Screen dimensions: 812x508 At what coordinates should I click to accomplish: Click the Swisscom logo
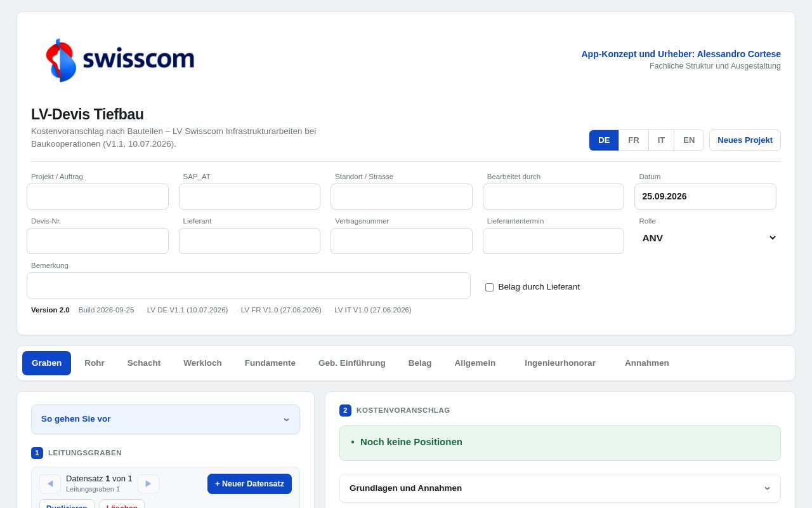click(120, 60)
